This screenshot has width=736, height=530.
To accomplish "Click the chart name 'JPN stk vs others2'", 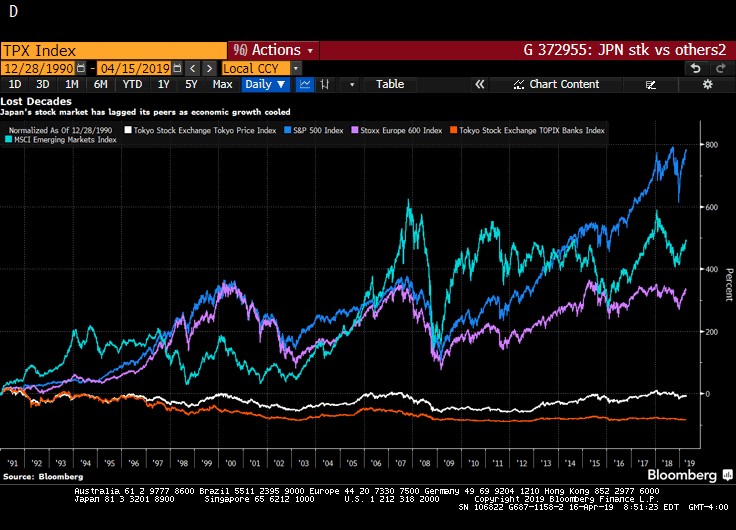I will pos(662,50).
